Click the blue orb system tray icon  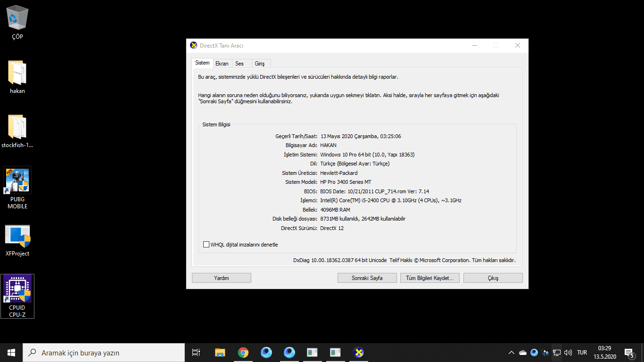534,353
